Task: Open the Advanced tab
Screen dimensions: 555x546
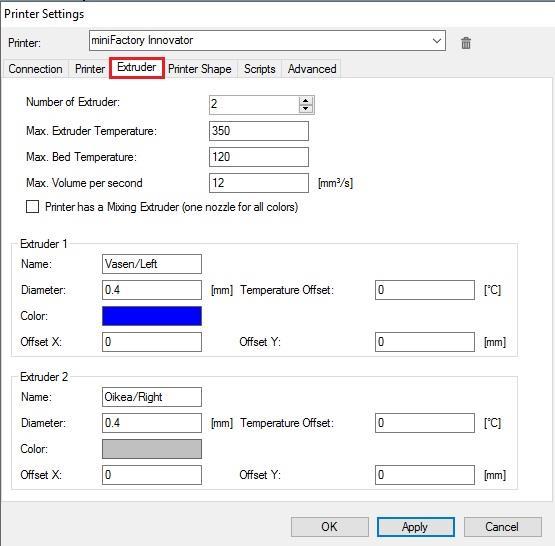Action: (x=312, y=69)
